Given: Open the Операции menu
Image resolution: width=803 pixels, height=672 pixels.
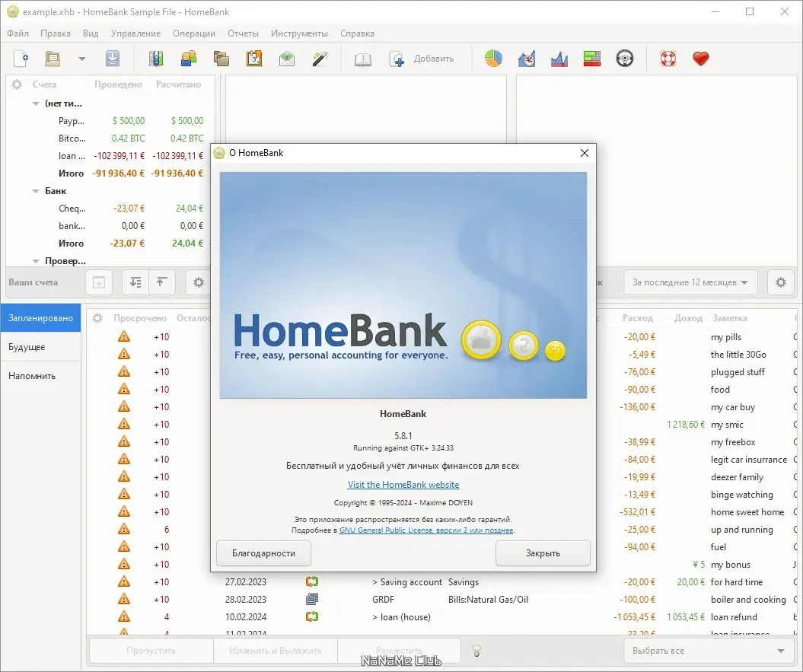Looking at the screenshot, I should [194, 33].
